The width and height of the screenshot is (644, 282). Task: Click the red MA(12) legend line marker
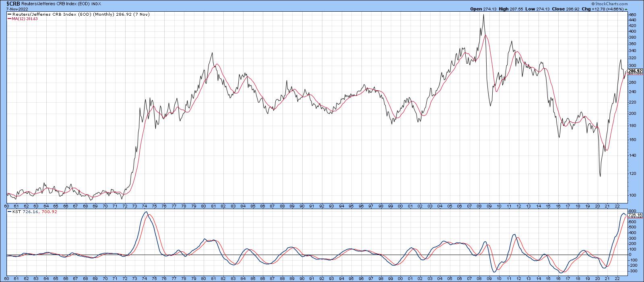point(9,19)
